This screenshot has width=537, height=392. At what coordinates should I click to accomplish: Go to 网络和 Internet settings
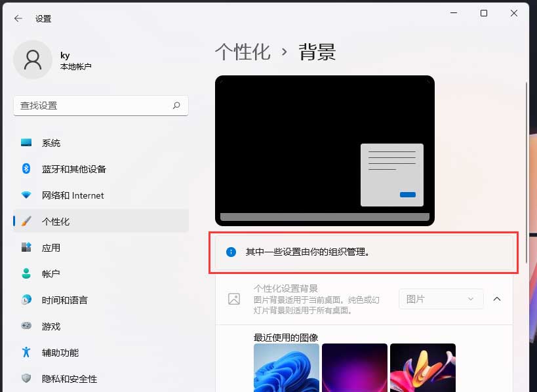click(72, 195)
